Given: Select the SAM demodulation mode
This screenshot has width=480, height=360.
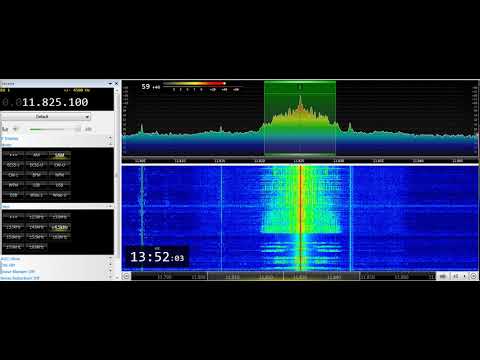Looking at the screenshot, I should [x=59, y=155].
